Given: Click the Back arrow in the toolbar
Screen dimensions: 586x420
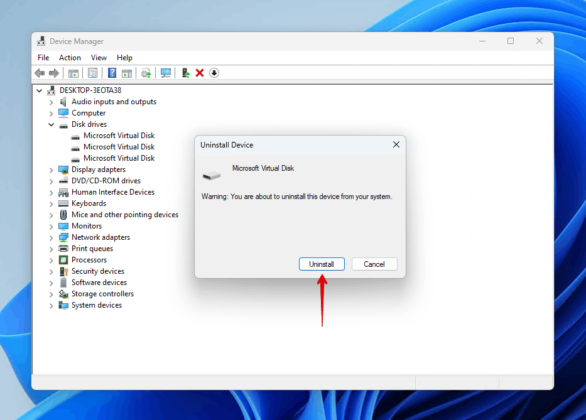Looking at the screenshot, I should pos(40,73).
